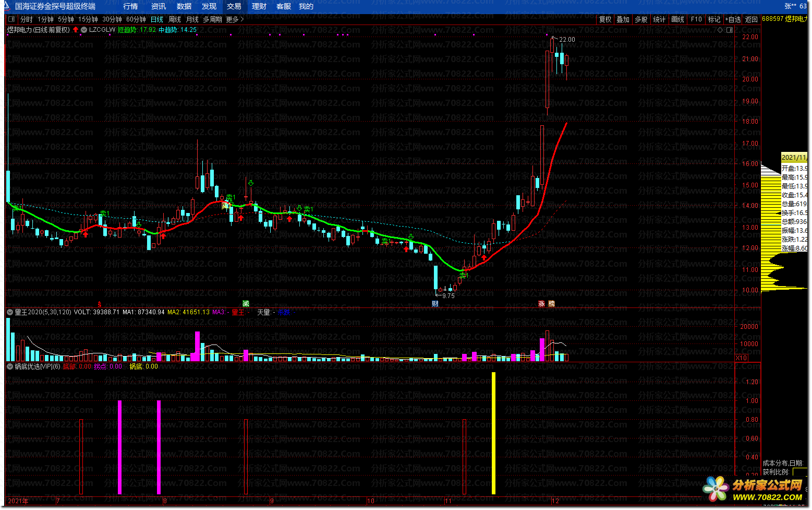The width and height of the screenshot is (812, 510).
Task: Select the 5分钟 period
Action: point(66,19)
